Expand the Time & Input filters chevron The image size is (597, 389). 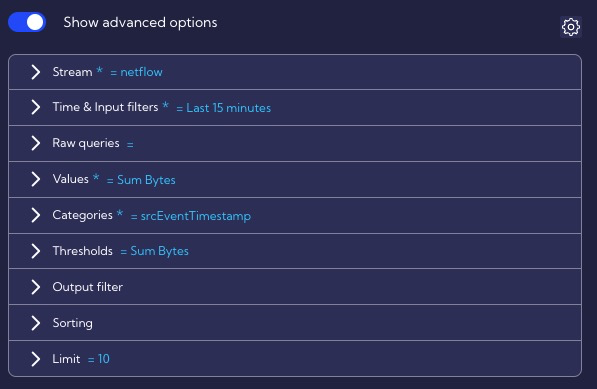[x=35, y=107]
